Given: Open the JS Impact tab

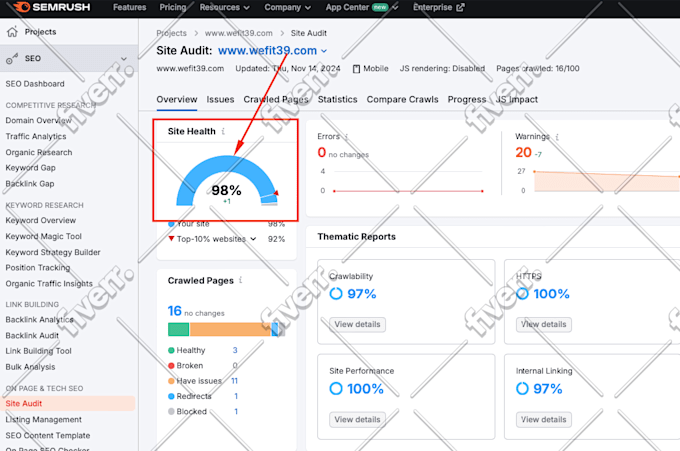Looking at the screenshot, I should 517,99.
